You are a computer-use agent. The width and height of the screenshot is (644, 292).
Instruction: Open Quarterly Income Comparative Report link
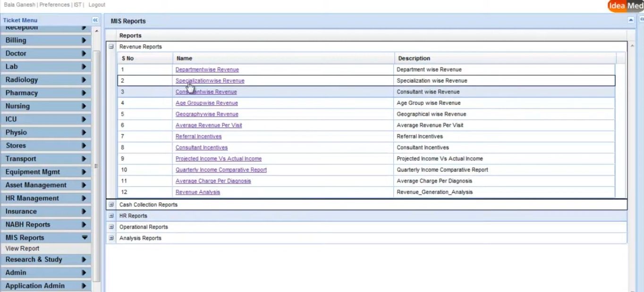tap(221, 170)
